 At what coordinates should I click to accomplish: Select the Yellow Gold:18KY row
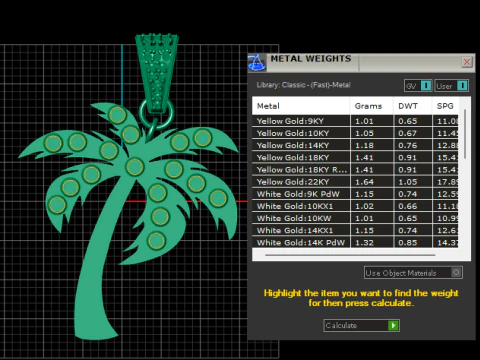tap(355, 157)
